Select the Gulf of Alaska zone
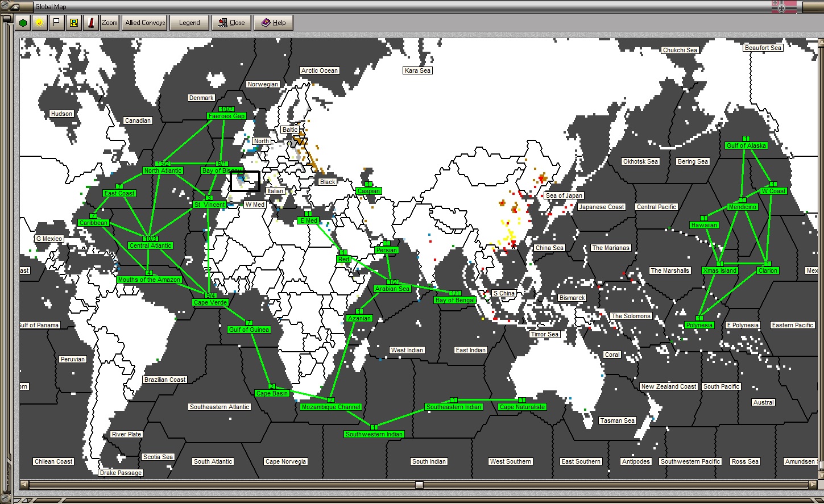Viewport: 824px width, 504px height. [746, 145]
